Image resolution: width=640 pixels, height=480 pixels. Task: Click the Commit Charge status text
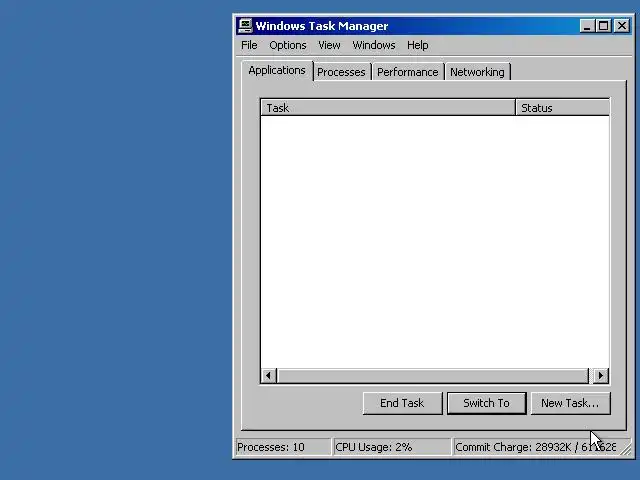[x=536, y=447]
